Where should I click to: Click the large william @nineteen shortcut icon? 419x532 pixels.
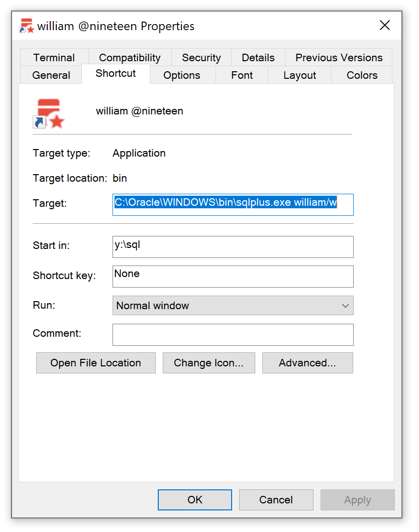click(49, 113)
